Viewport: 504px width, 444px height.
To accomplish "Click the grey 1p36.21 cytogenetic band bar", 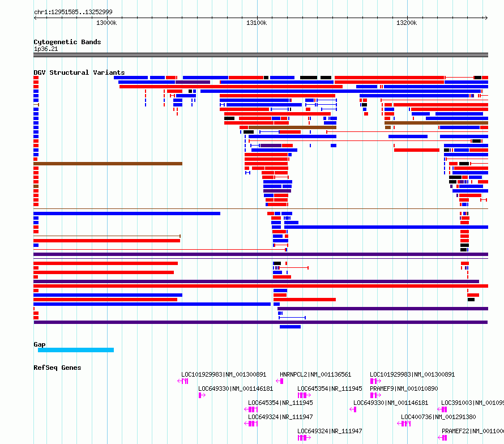I will pyautogui.click(x=260, y=55).
